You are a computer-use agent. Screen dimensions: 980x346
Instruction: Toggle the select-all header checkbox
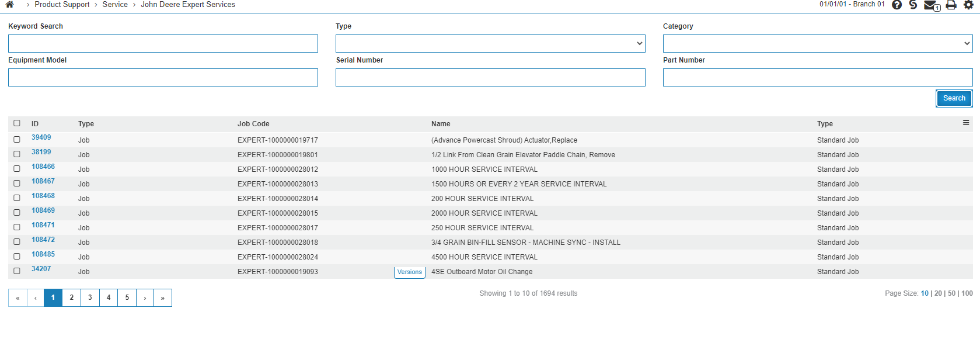click(x=17, y=123)
